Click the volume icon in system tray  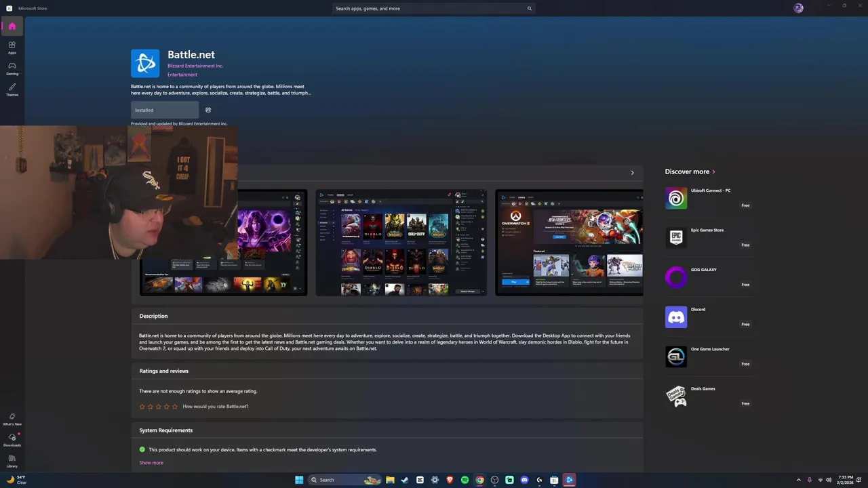829,480
